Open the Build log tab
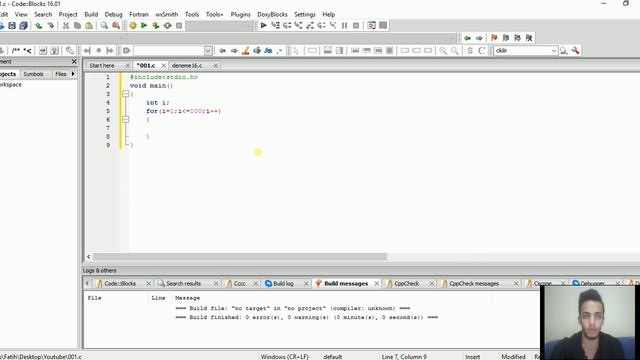640x360 pixels. pos(283,283)
